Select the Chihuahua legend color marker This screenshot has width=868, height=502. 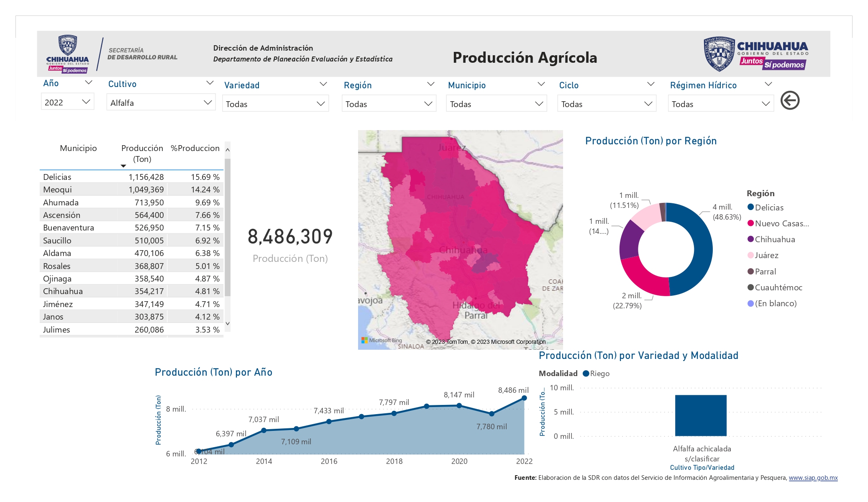[750, 239]
